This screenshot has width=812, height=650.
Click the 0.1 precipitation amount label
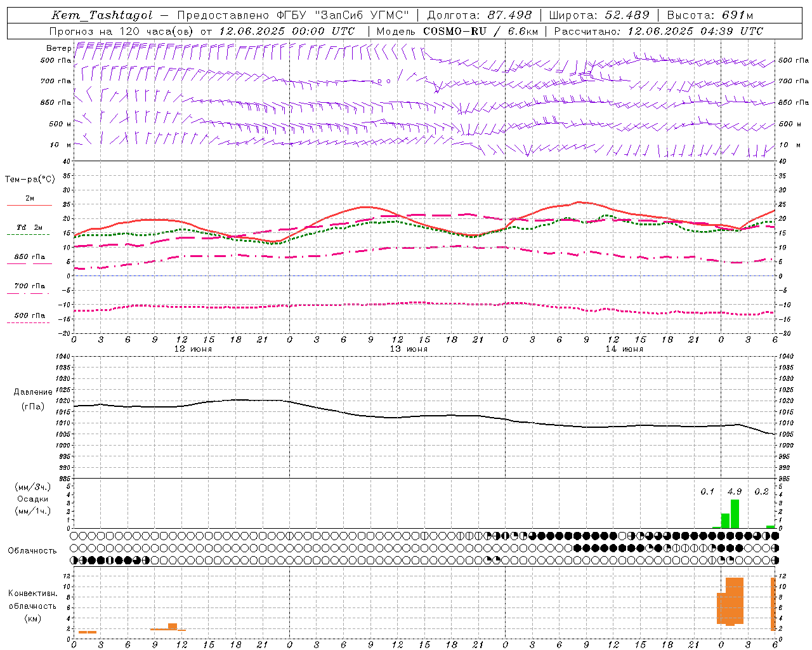pos(707,491)
